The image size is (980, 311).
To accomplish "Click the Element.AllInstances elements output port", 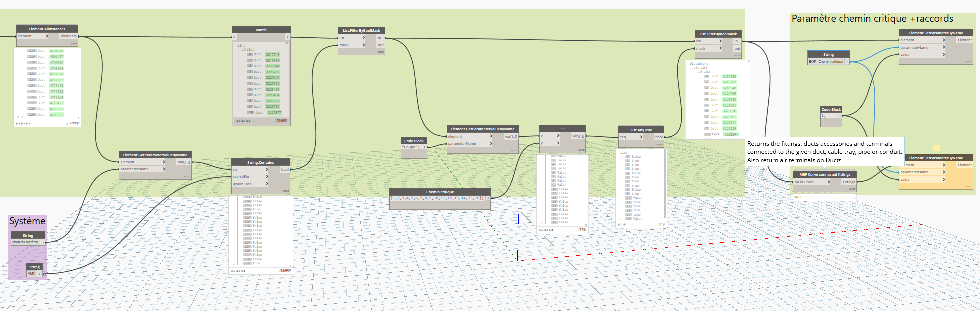I will pyautogui.click(x=69, y=36).
